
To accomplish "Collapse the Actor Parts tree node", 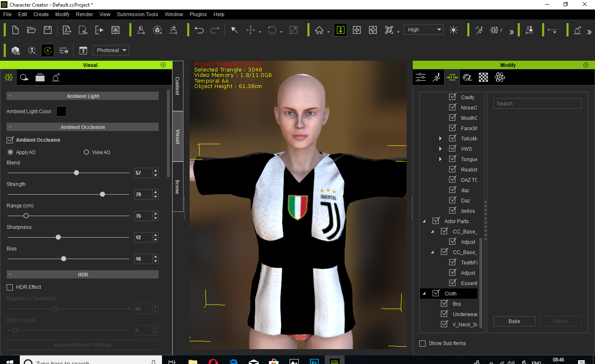I will [424, 221].
